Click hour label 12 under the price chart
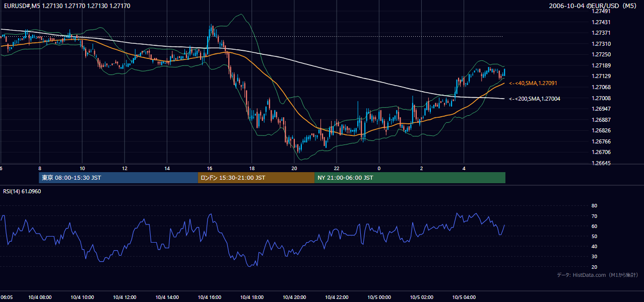The width and height of the screenshot is (644, 302). coord(124,168)
